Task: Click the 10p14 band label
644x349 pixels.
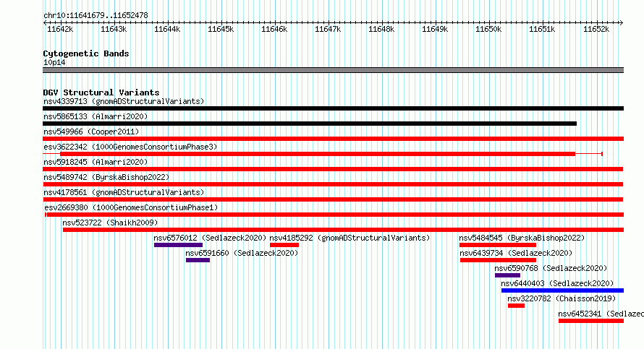Action: [54, 62]
